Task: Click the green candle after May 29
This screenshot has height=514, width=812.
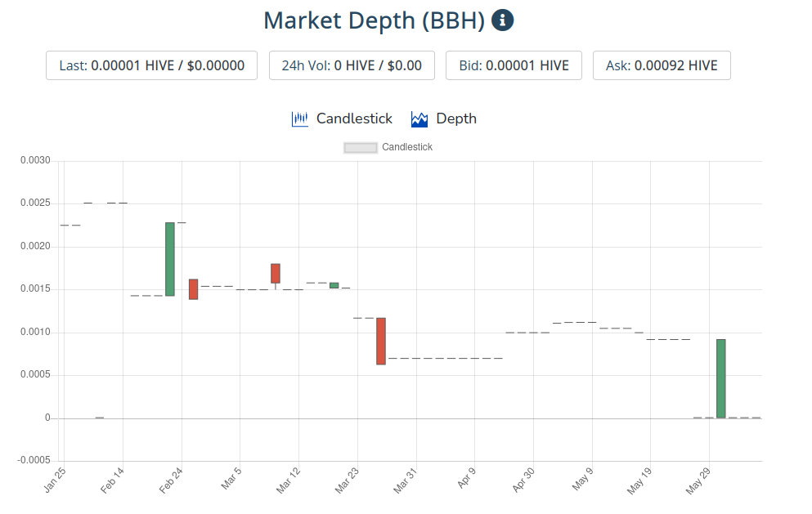Action: pos(721,378)
